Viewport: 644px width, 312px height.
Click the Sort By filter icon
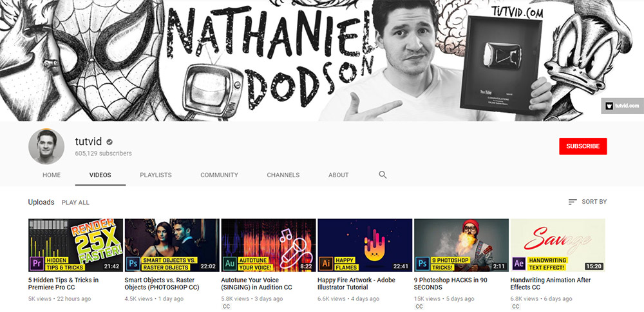(573, 202)
